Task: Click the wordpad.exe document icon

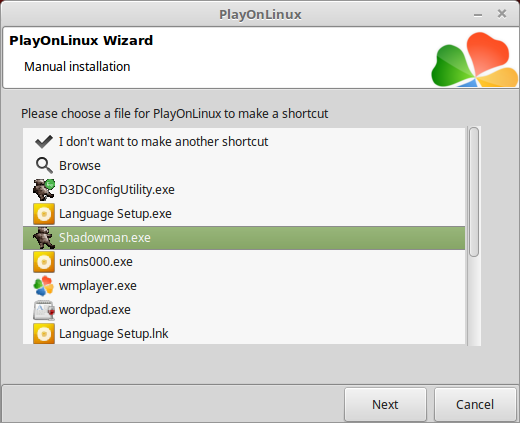Action: (x=44, y=310)
